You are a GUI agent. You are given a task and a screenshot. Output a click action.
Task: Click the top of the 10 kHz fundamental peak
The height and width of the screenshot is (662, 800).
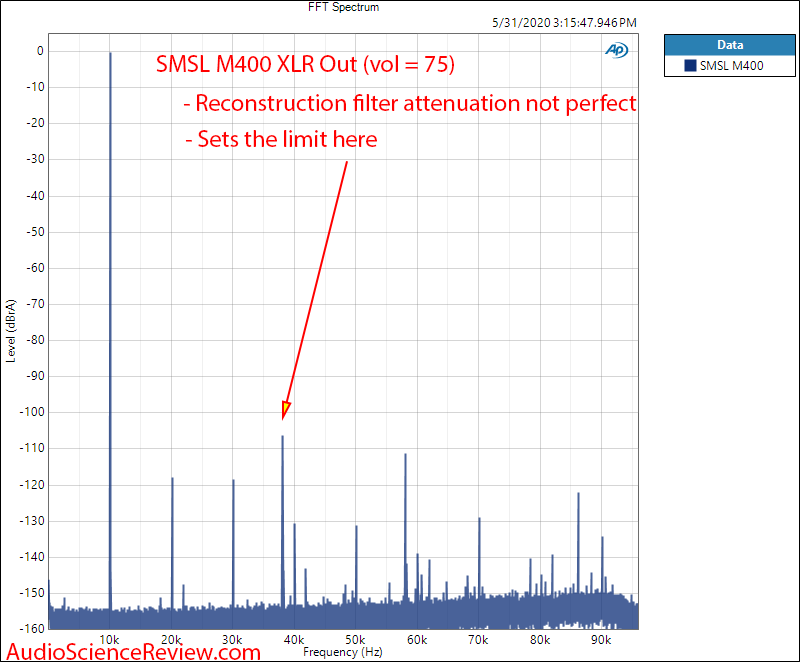click(x=110, y=54)
